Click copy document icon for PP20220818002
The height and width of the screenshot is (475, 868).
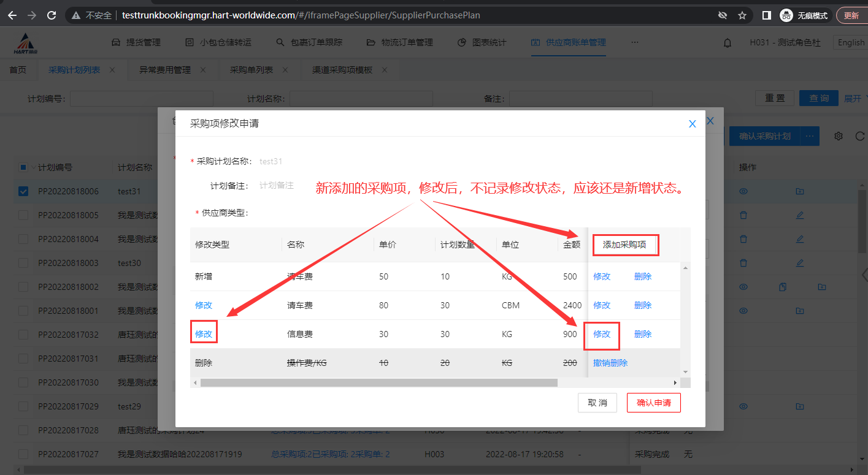[782, 287]
